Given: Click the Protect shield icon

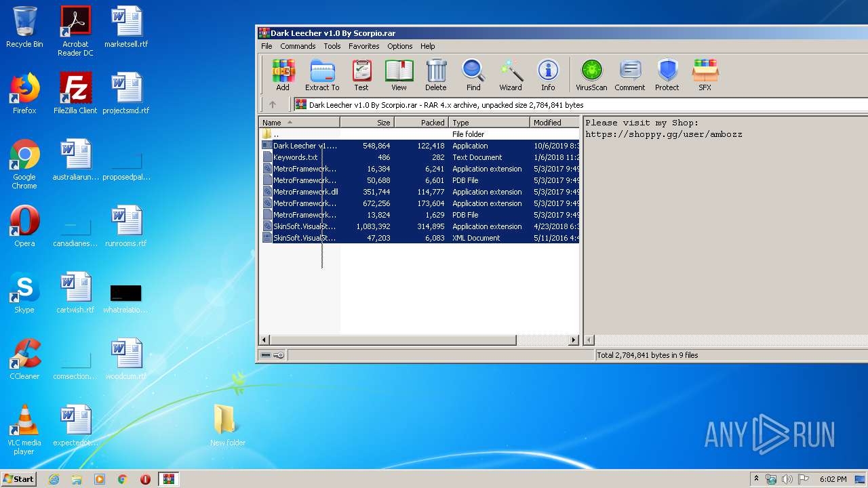Looking at the screenshot, I should point(667,75).
